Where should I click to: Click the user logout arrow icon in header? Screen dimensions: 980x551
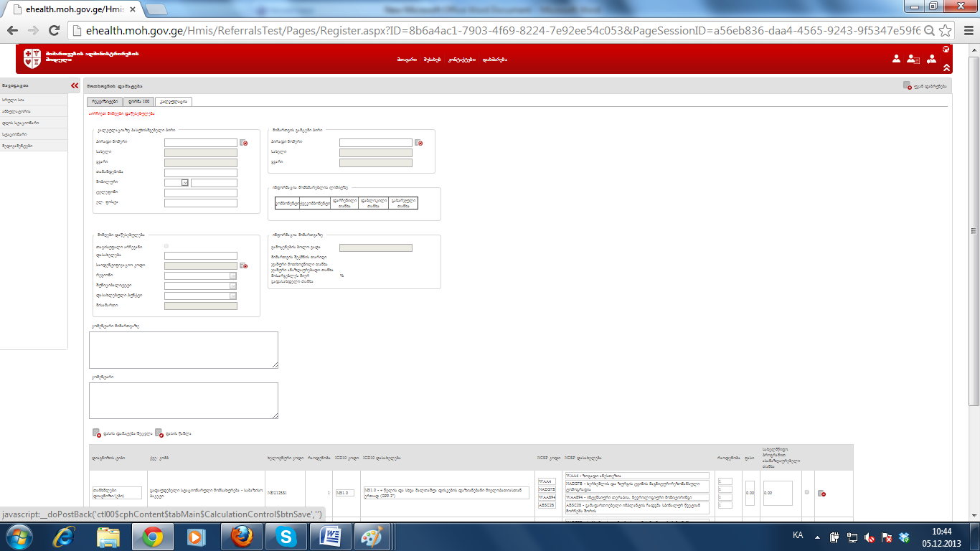pyautogui.click(x=931, y=60)
